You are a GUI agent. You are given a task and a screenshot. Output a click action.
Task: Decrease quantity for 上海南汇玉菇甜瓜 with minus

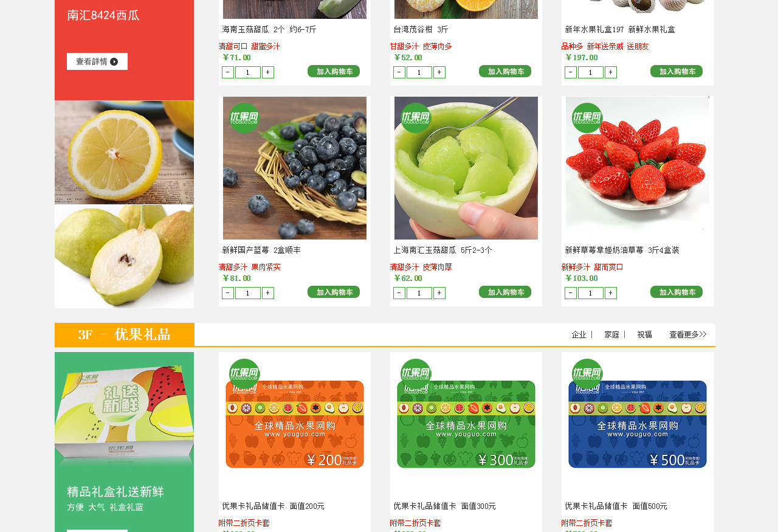click(399, 293)
